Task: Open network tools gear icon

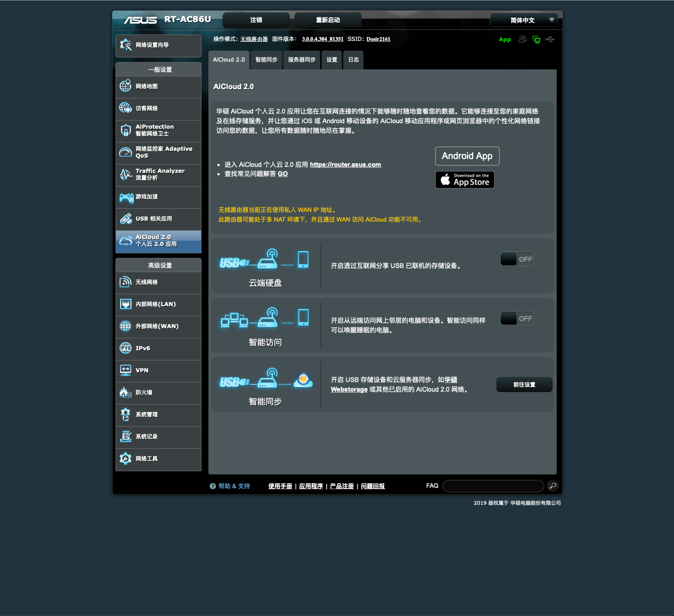Action: [x=126, y=458]
